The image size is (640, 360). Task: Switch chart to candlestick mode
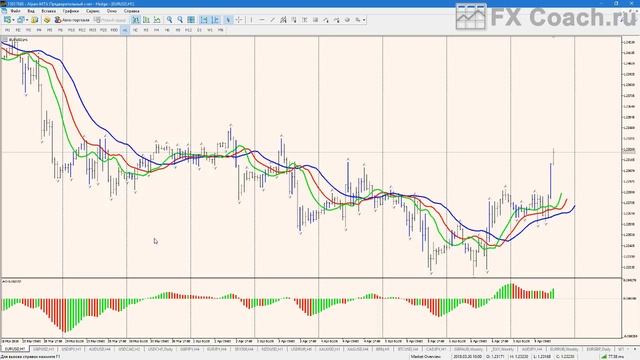click(x=146, y=20)
